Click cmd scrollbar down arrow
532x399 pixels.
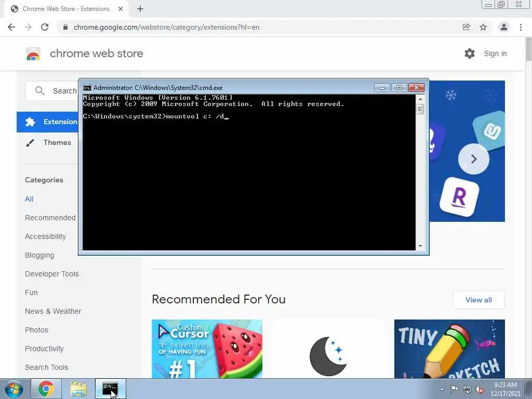click(x=420, y=246)
